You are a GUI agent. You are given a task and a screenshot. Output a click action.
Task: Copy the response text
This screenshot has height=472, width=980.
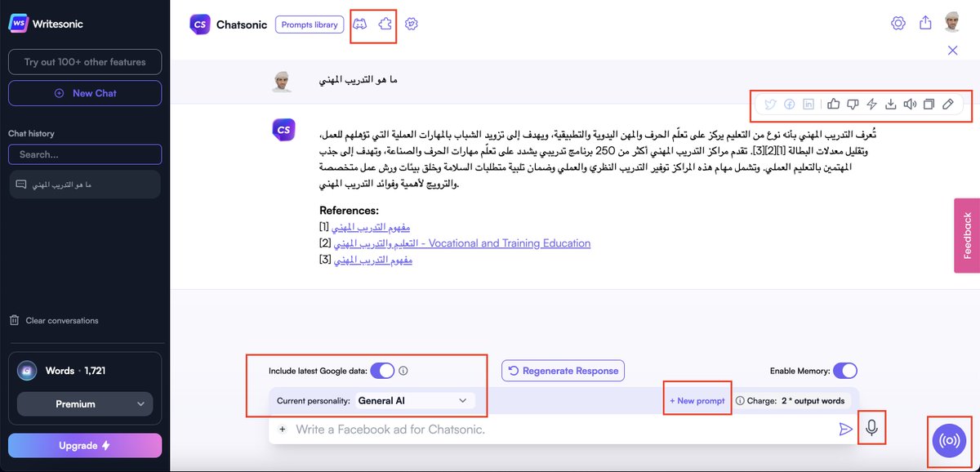click(x=929, y=104)
